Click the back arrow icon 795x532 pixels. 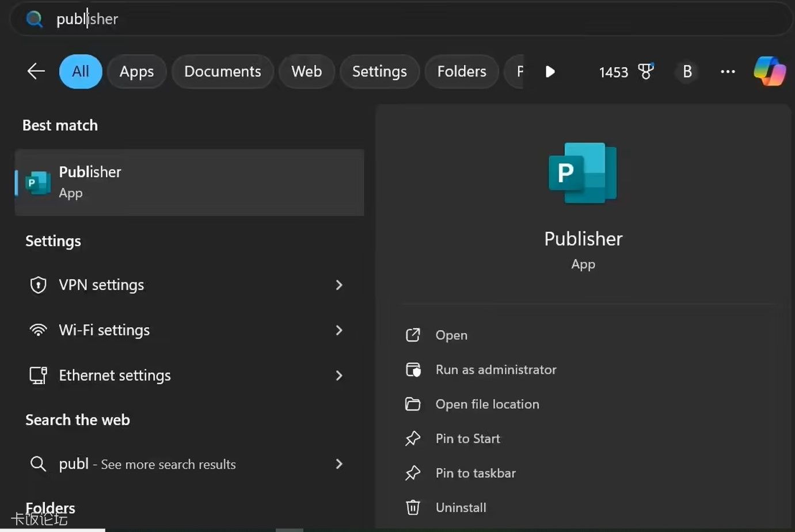(x=36, y=71)
